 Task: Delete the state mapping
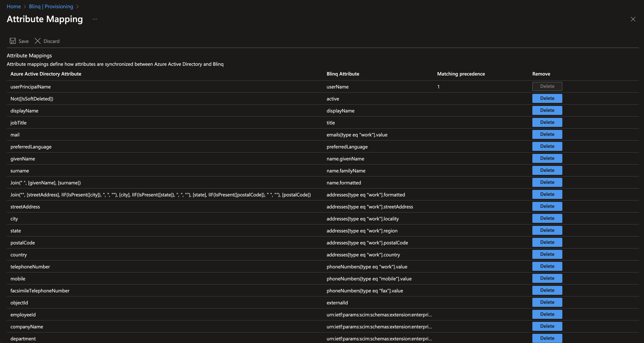547,230
